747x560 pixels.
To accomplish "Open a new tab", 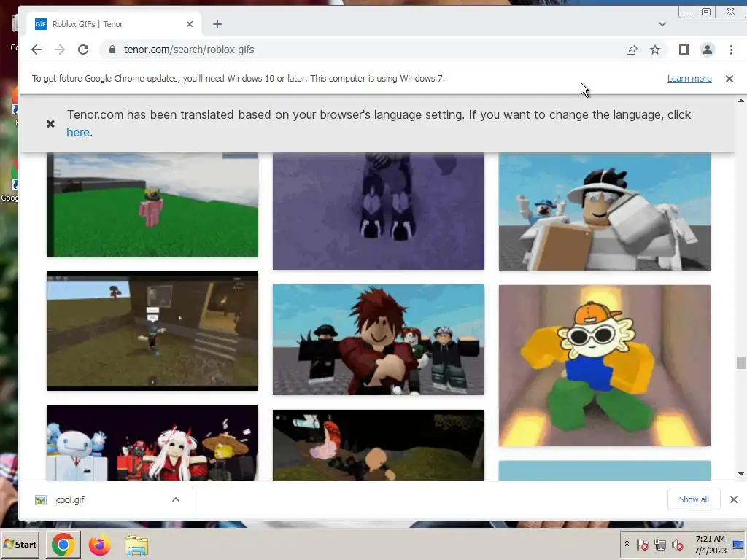I will point(217,24).
